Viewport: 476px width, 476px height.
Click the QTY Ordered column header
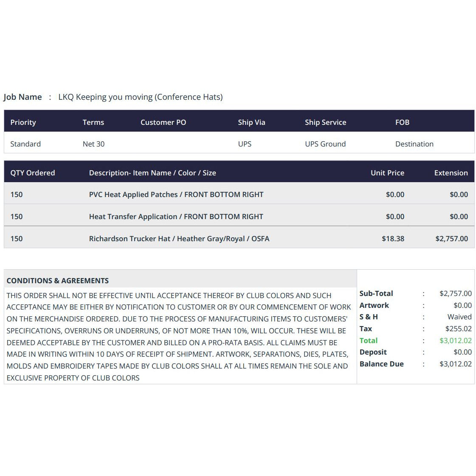32,173
